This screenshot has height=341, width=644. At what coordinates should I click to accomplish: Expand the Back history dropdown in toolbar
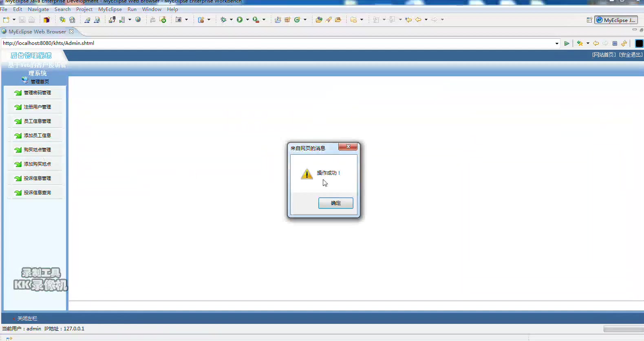point(426,20)
